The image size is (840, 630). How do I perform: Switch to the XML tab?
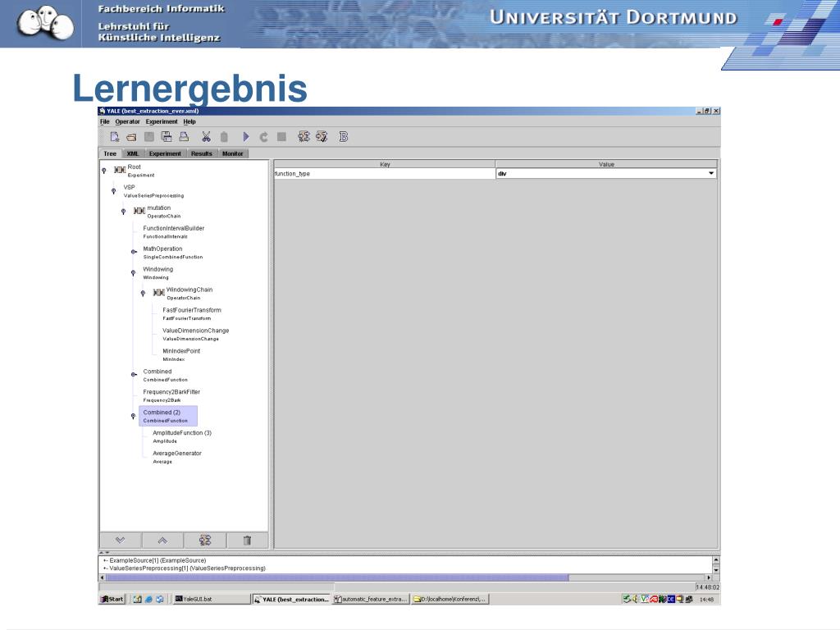(x=133, y=153)
